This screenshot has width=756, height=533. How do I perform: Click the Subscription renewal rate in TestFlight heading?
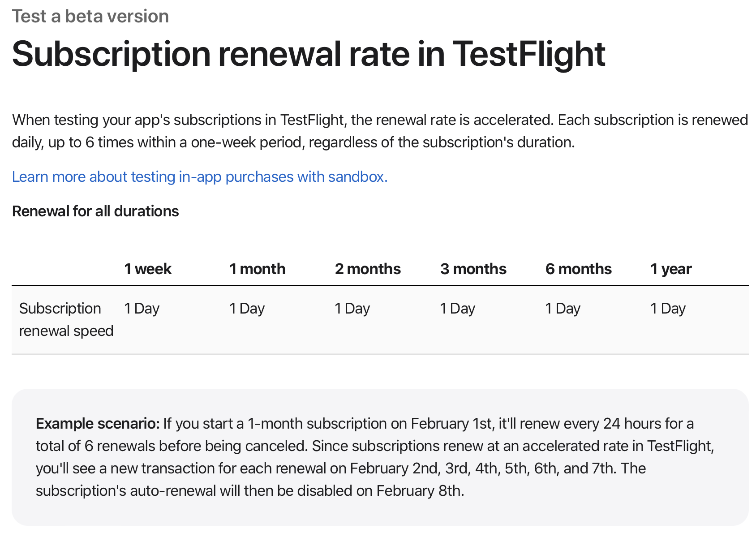(309, 55)
